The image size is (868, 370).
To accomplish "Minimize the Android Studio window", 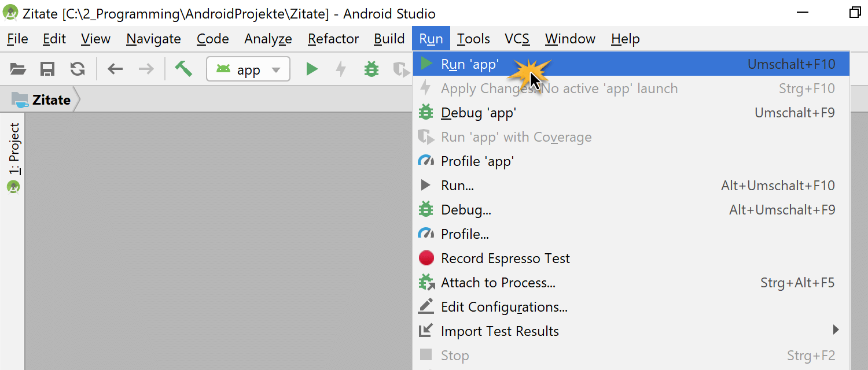I will pyautogui.click(x=802, y=12).
